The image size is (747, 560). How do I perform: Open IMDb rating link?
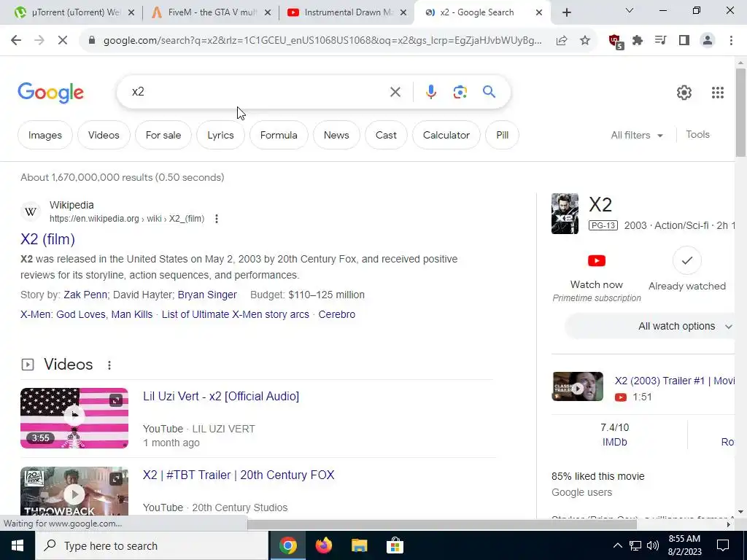(614, 442)
